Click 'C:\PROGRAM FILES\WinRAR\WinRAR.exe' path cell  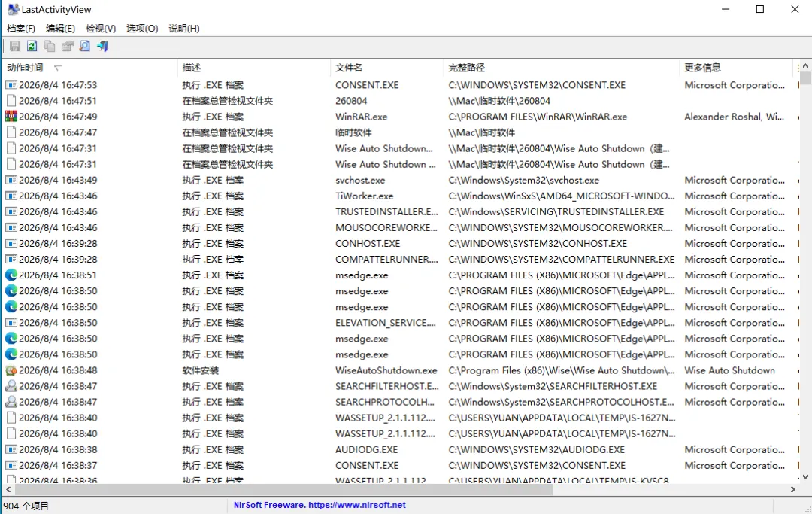(x=538, y=117)
